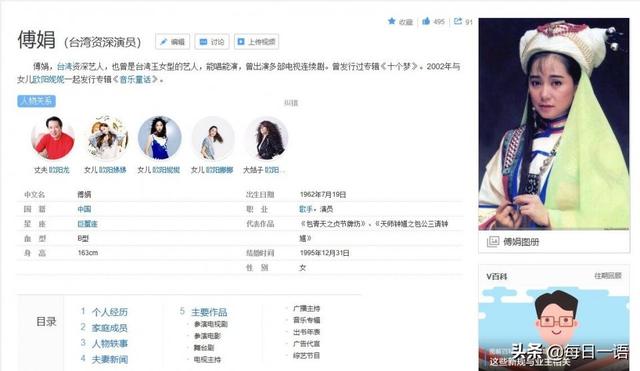640x371 pixels.
Task: Open the 广播主持 sub-section link
Action: pos(307,309)
